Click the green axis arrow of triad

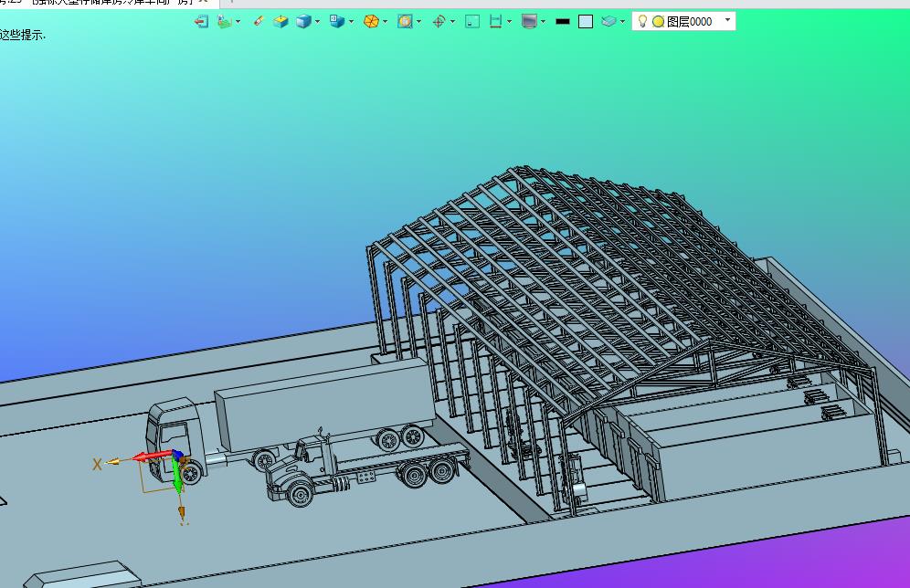177,476
